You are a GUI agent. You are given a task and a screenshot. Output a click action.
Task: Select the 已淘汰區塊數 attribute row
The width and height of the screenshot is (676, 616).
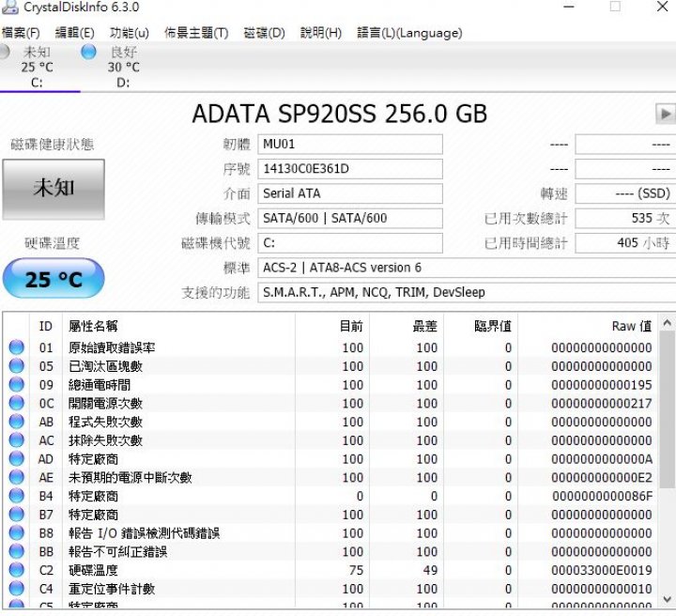[330, 366]
